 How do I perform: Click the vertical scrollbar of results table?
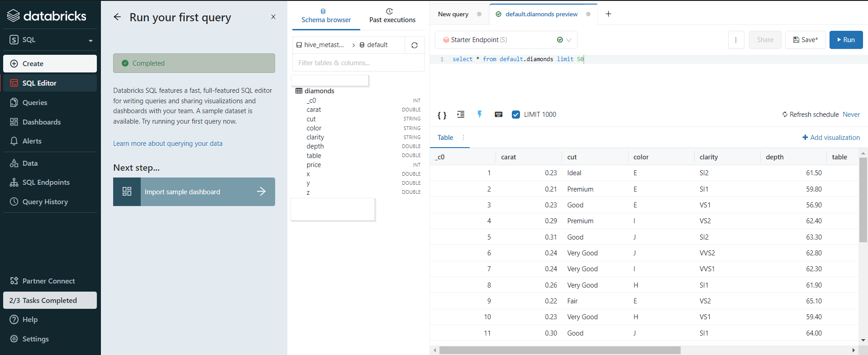click(x=863, y=200)
